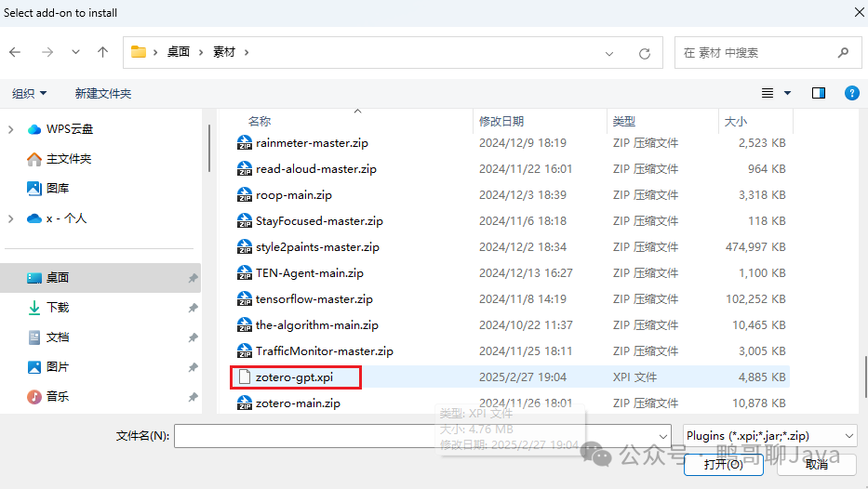Sort by the 修改日期 column header
This screenshot has width=868, height=489.
pyautogui.click(x=501, y=121)
